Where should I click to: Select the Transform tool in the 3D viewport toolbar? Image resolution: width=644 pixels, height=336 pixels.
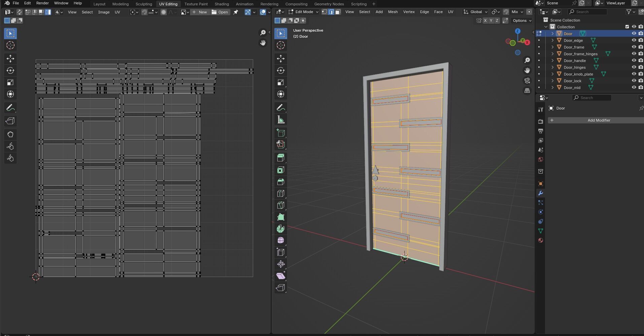[x=280, y=94]
